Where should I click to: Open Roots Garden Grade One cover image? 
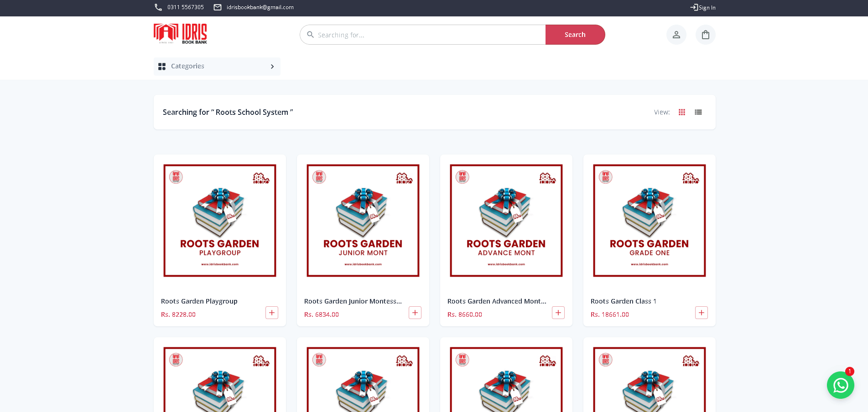650,221
